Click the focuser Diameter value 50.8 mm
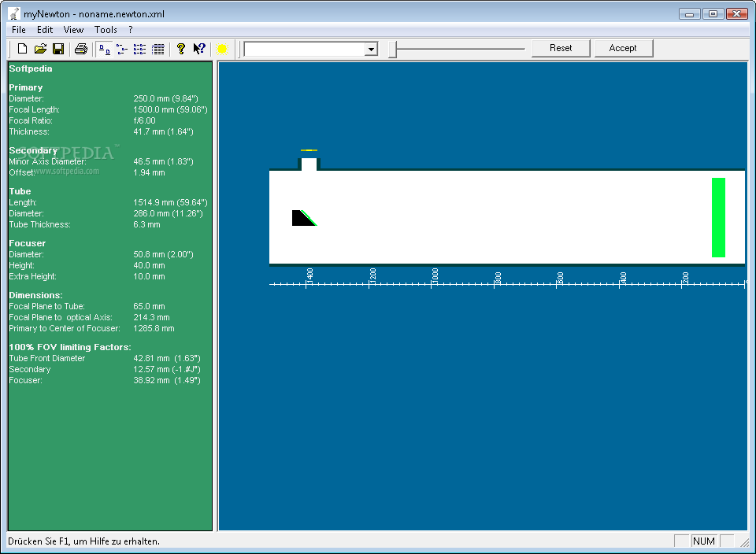 [x=163, y=255]
